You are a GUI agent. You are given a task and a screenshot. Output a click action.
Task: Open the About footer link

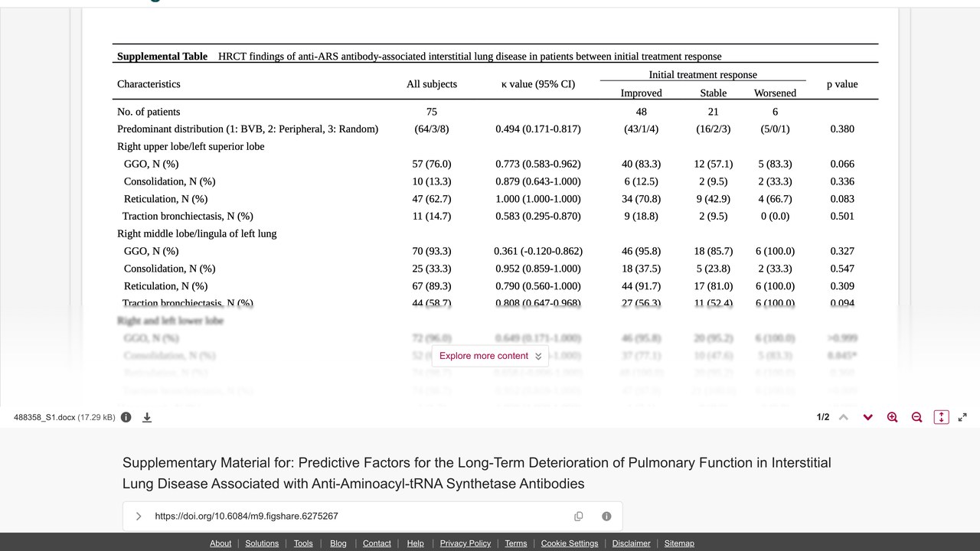[x=220, y=543]
